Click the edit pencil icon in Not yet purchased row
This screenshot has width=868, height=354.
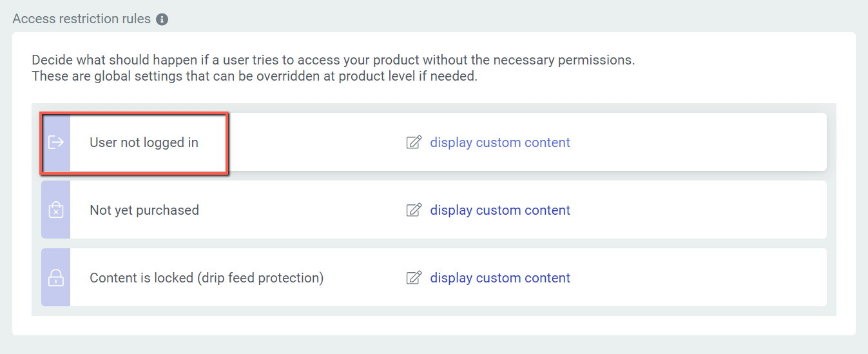click(x=414, y=210)
